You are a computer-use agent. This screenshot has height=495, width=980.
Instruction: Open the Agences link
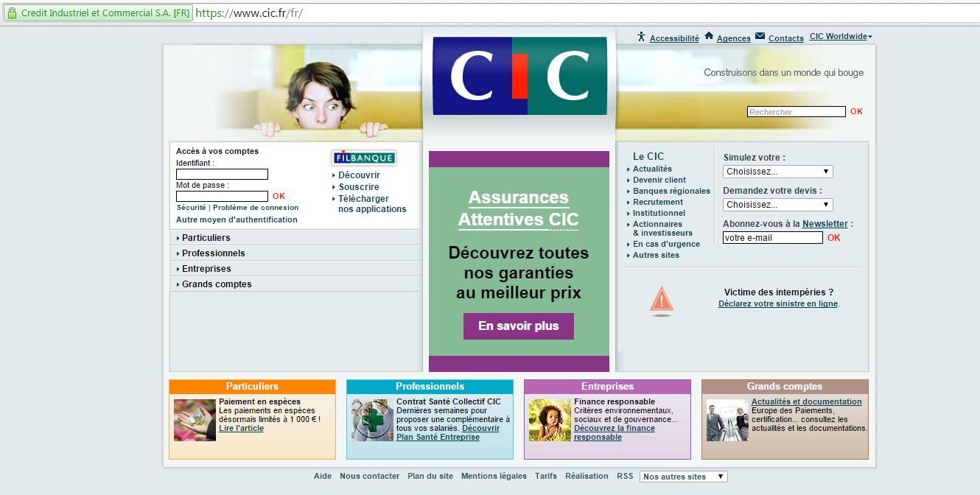[734, 38]
